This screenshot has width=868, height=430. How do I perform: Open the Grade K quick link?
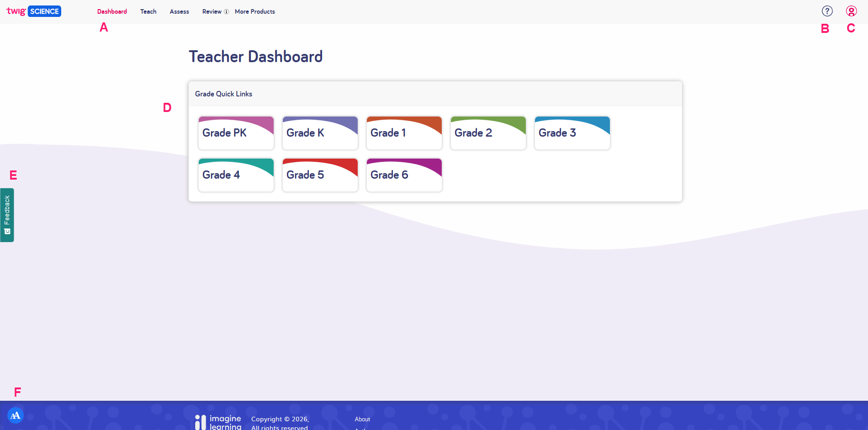[320, 133]
